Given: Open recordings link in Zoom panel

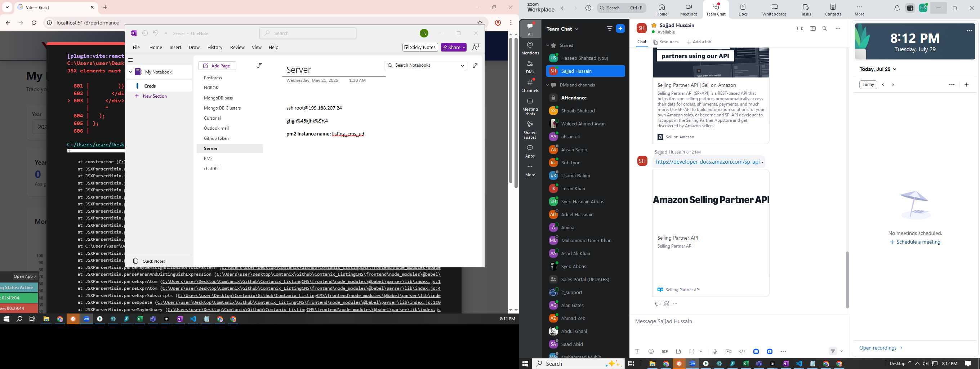Looking at the screenshot, I should pyautogui.click(x=880, y=348).
